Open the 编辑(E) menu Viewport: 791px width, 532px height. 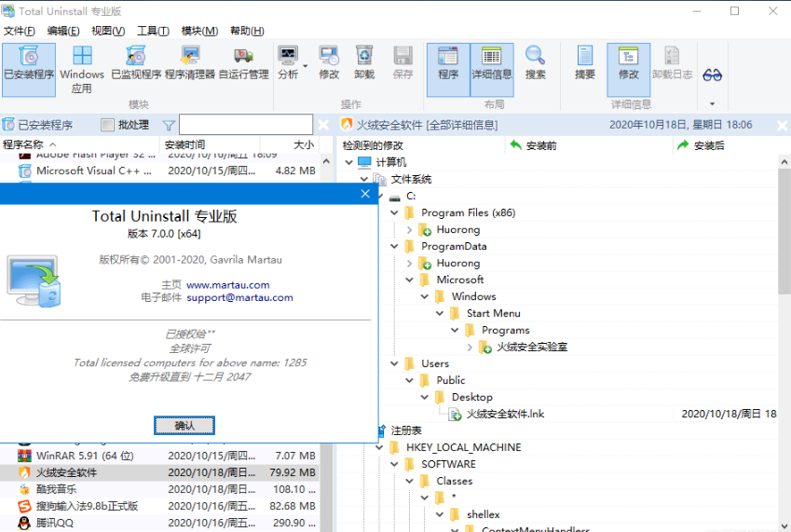pyautogui.click(x=63, y=31)
